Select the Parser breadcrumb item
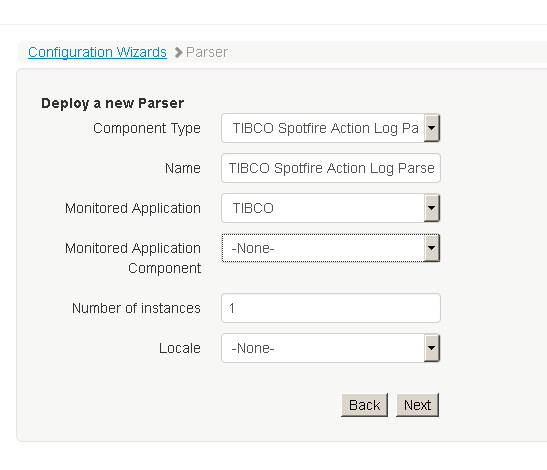Screen dimensions: 547x470 tap(207, 52)
